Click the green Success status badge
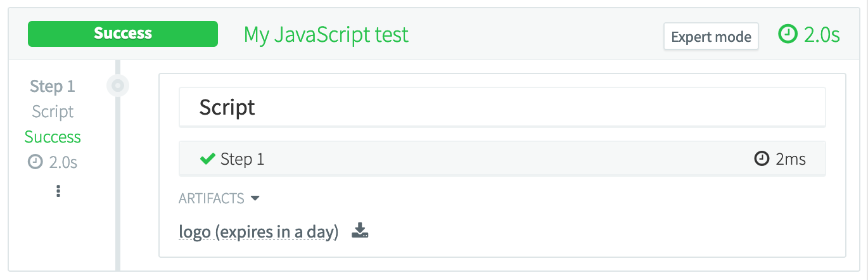Screen dimensions: 868x280 pyautogui.click(x=123, y=34)
